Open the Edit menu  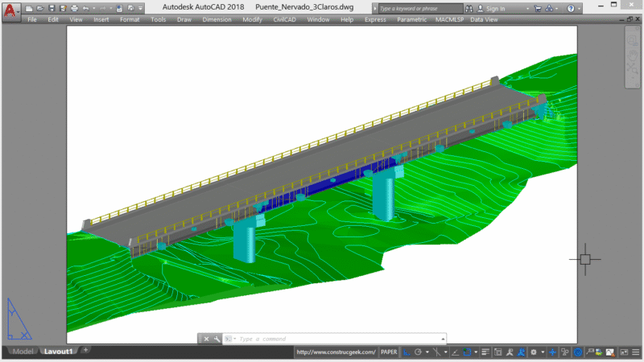pos(53,19)
